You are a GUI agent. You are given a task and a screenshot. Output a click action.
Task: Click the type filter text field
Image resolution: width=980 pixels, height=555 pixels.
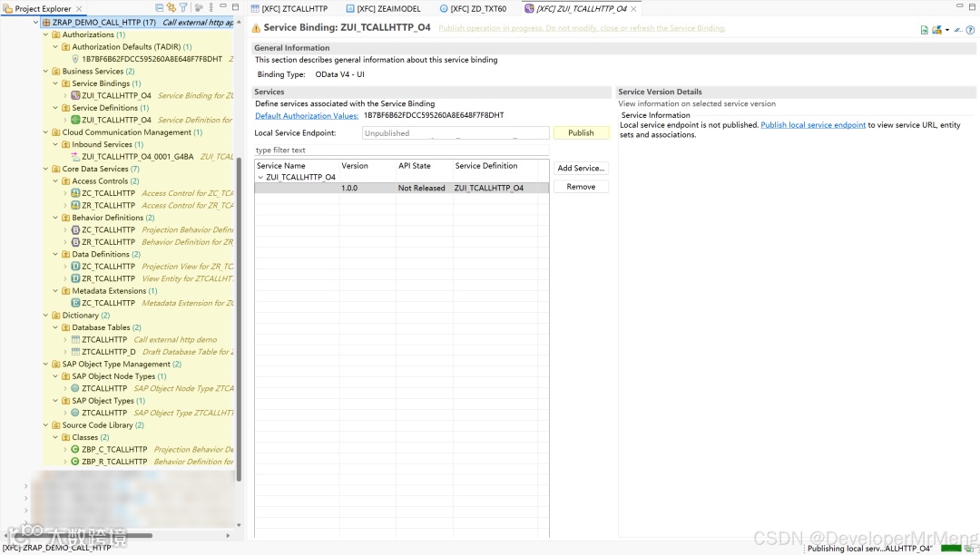point(401,150)
